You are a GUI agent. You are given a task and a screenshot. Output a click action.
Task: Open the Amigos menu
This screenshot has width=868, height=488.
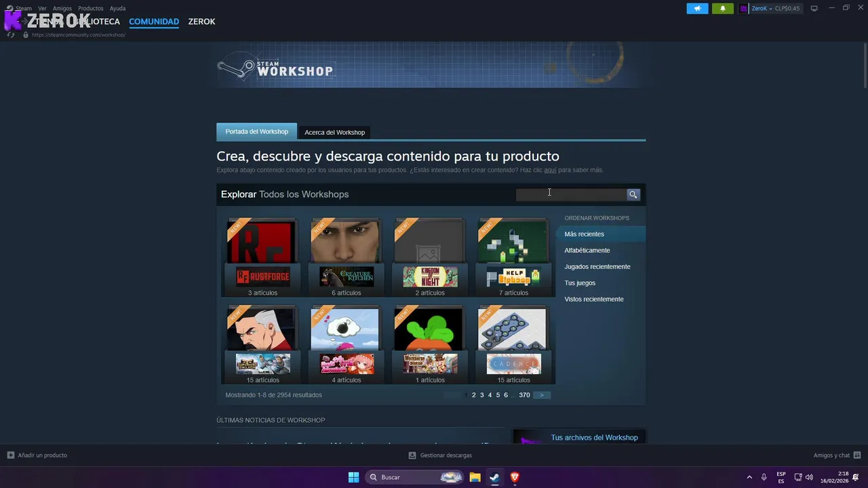point(62,9)
